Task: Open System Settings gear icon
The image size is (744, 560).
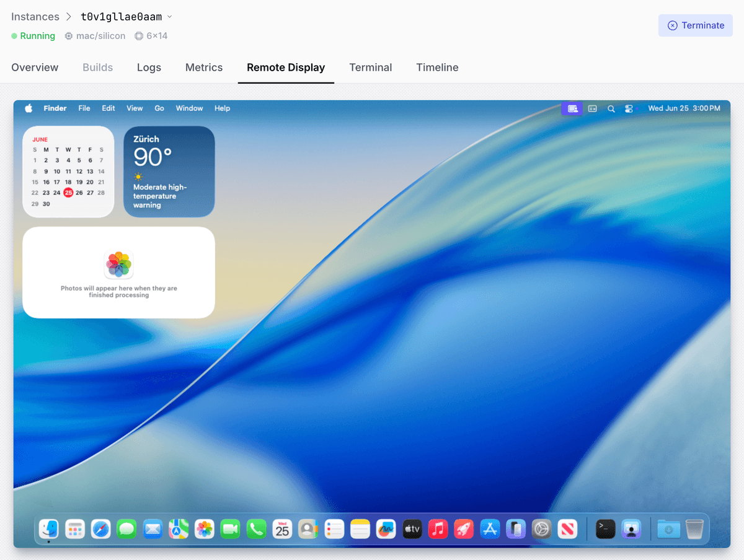Action: point(541,529)
